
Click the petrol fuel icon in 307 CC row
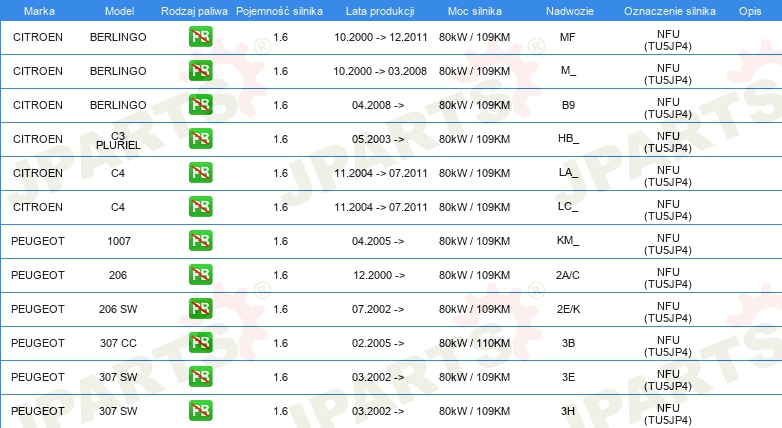click(x=200, y=342)
